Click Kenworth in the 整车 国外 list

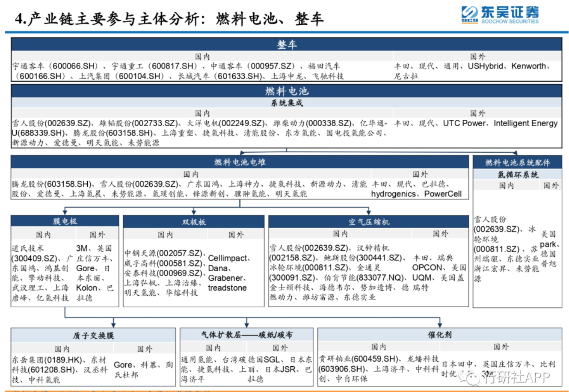[x=529, y=66]
